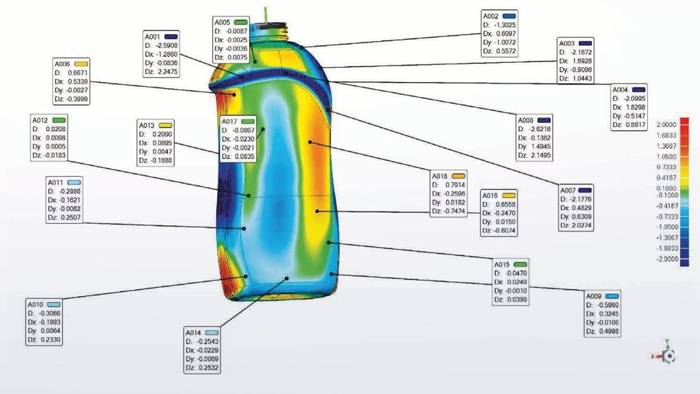The width and height of the screenshot is (700, 394).
Task: Click the XYZ axis orientation triad icon
Action: 665,354
